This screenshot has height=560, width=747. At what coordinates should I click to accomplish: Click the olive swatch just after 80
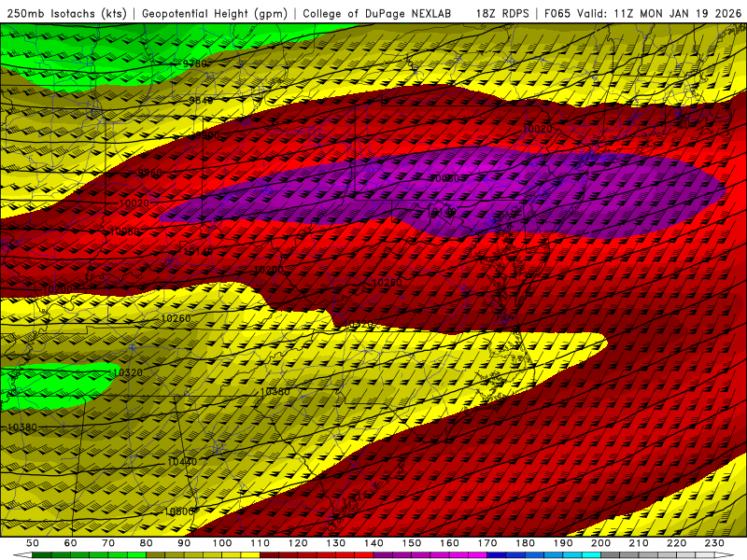[156, 555]
